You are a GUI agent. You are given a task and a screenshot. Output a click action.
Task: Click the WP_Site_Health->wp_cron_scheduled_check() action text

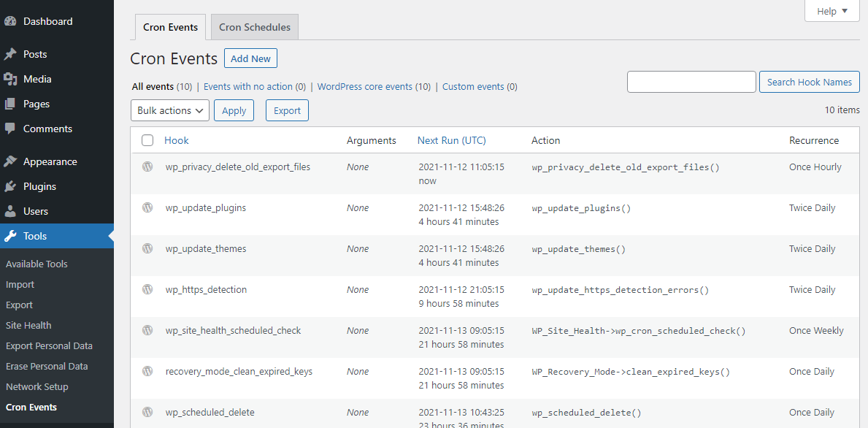tap(639, 331)
